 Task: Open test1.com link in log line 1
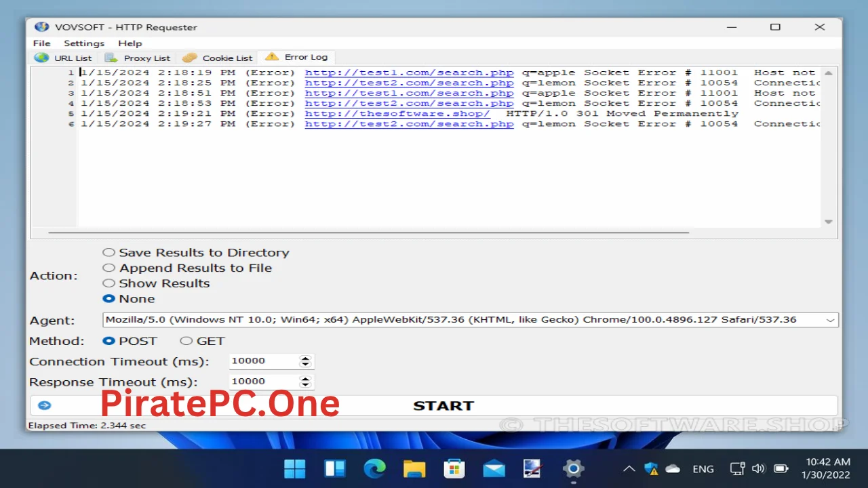(x=409, y=73)
